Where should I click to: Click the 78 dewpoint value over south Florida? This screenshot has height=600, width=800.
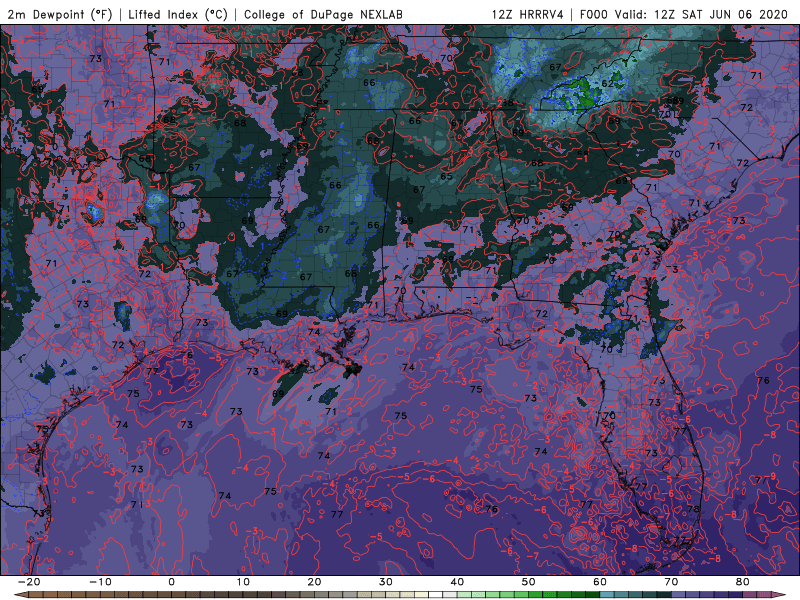(692, 509)
